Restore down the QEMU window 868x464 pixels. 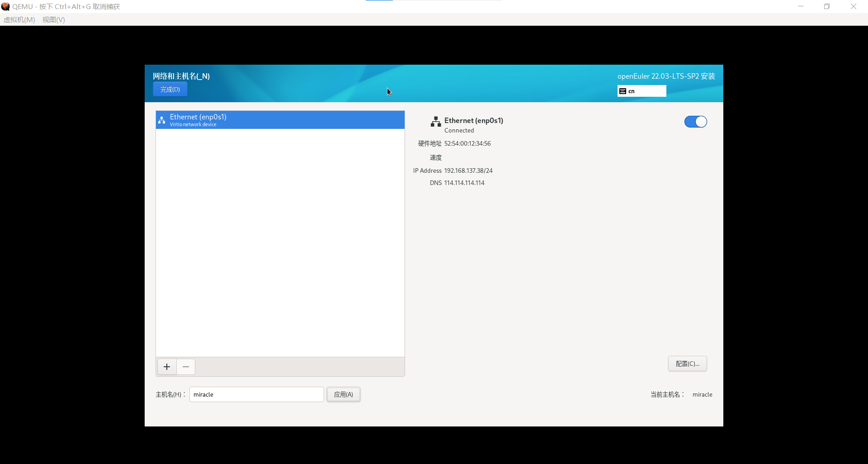(x=827, y=6)
